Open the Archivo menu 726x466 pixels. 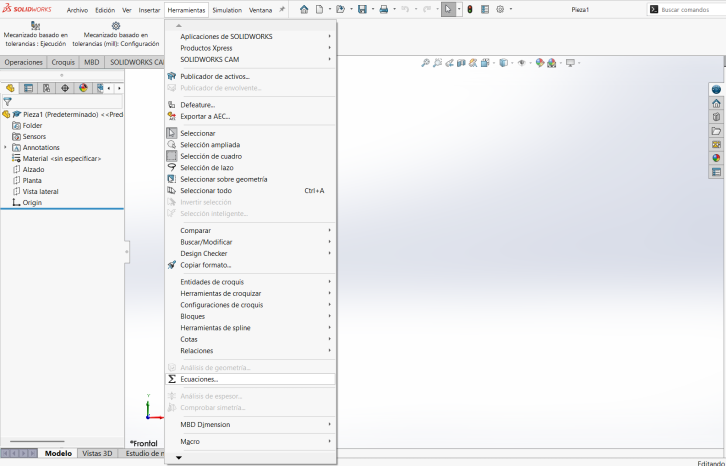tap(77, 10)
